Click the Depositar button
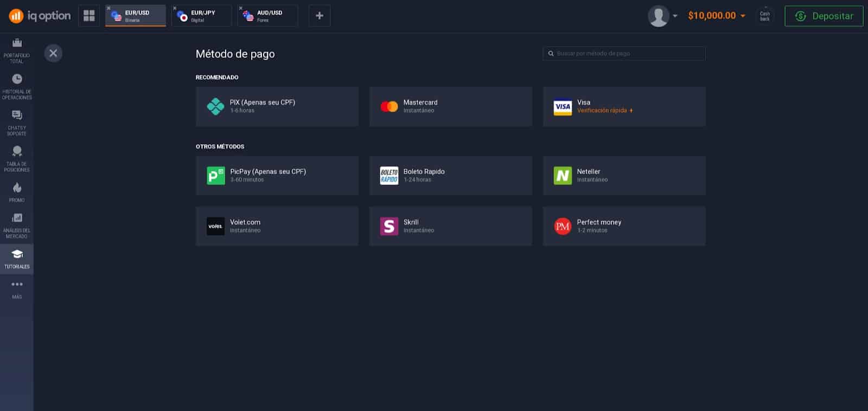This screenshot has width=868, height=411. point(824,16)
